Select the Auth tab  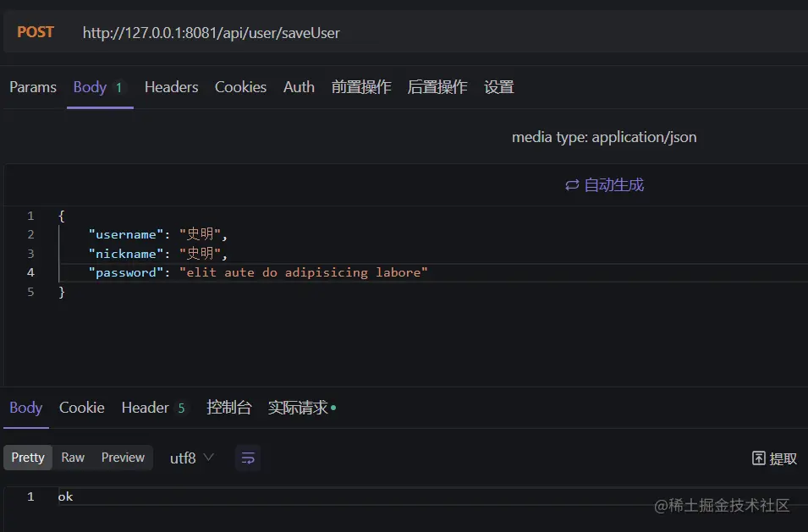[299, 87]
